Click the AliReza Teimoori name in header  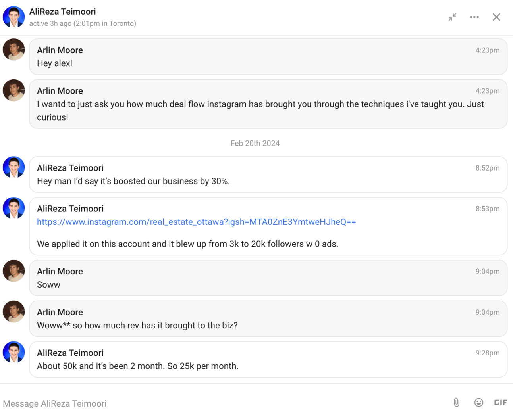[62, 12]
